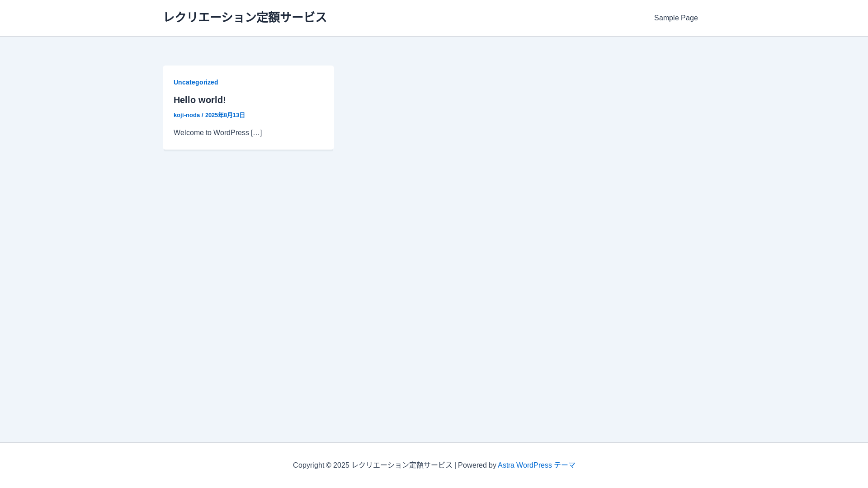Viewport: 868px width, 488px height.
Task: Open the site title レクリエーション定額サービス
Action: point(245,18)
